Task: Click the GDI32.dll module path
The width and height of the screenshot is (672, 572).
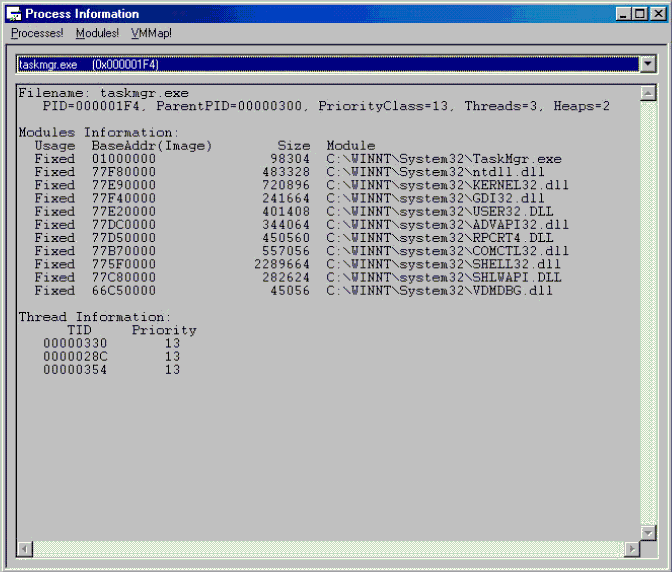Action: 435,198
